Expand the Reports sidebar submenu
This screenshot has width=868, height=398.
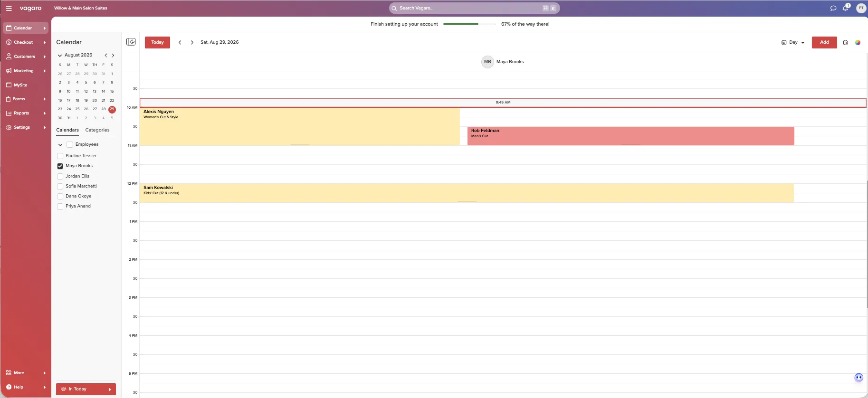point(45,113)
